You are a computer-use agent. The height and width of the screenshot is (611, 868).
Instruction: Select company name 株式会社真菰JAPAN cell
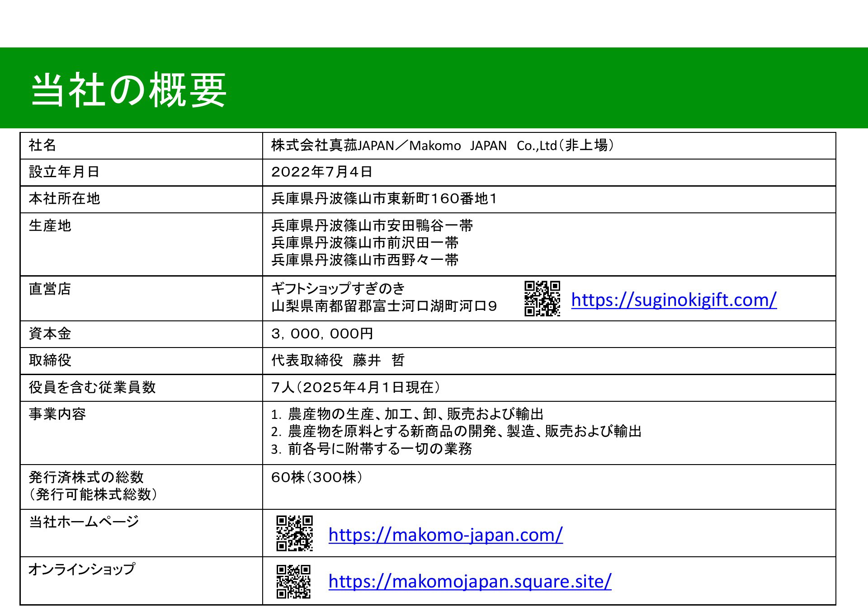click(549, 146)
